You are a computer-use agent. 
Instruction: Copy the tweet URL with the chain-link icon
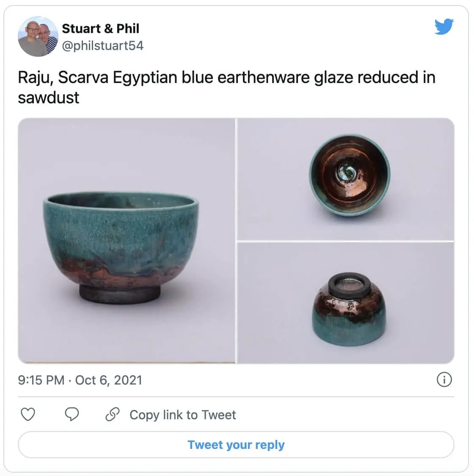click(x=112, y=415)
